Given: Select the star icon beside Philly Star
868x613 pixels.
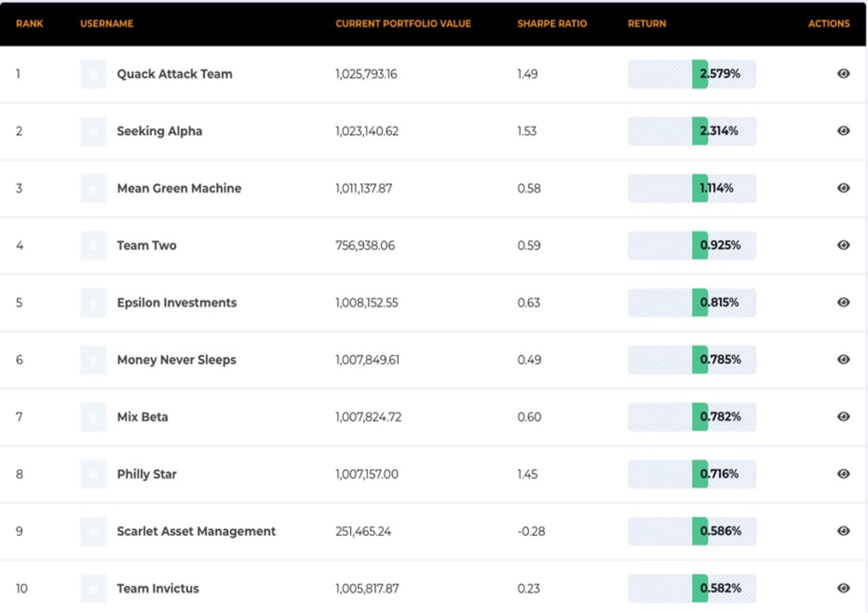Looking at the screenshot, I should point(93,474).
